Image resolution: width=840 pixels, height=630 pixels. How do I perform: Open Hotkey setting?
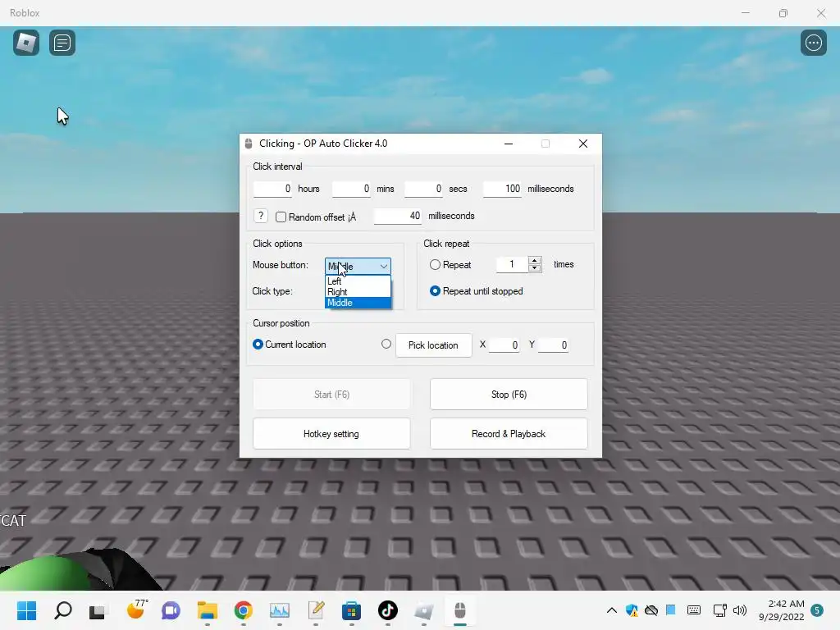point(331,434)
